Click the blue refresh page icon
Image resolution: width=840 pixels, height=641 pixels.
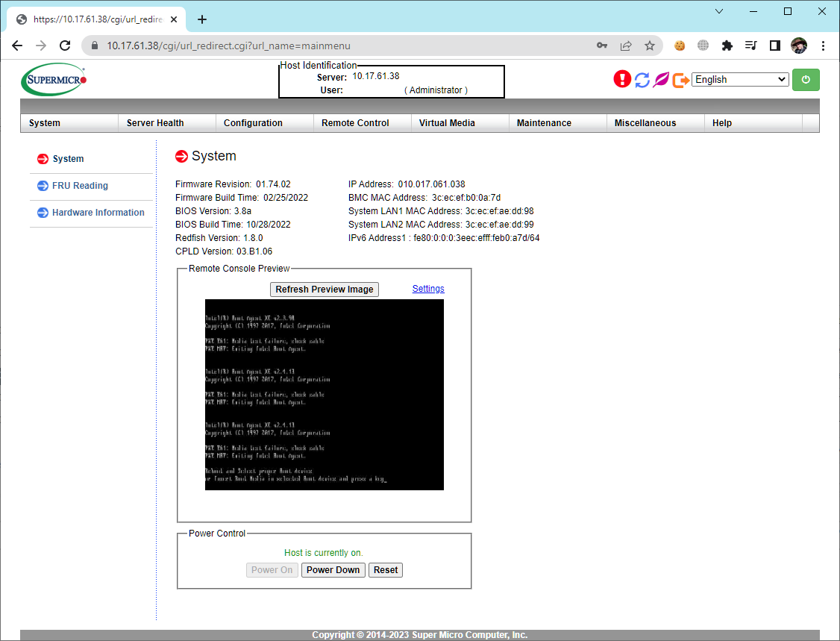[642, 80]
